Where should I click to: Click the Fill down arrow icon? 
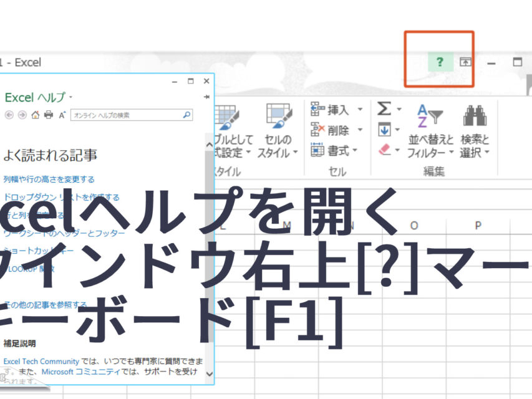[384, 129]
